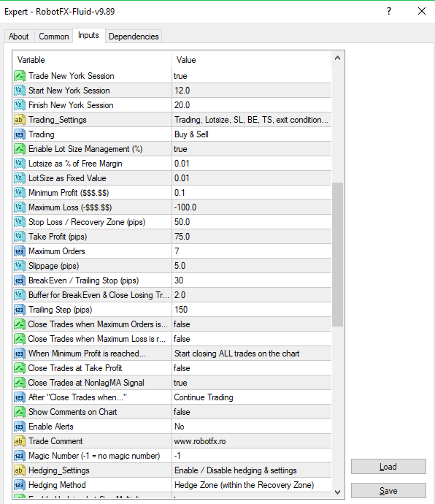Switch to the About tab
The height and width of the screenshot is (504, 435).
[19, 37]
